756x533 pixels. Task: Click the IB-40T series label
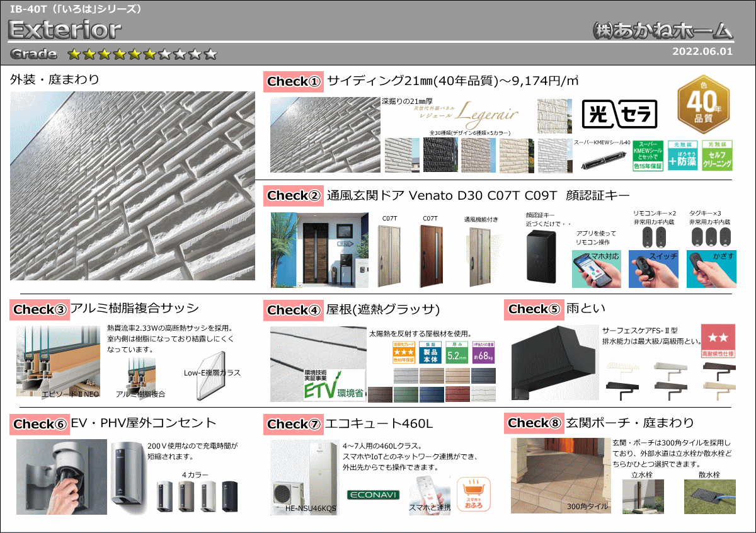pos(76,9)
